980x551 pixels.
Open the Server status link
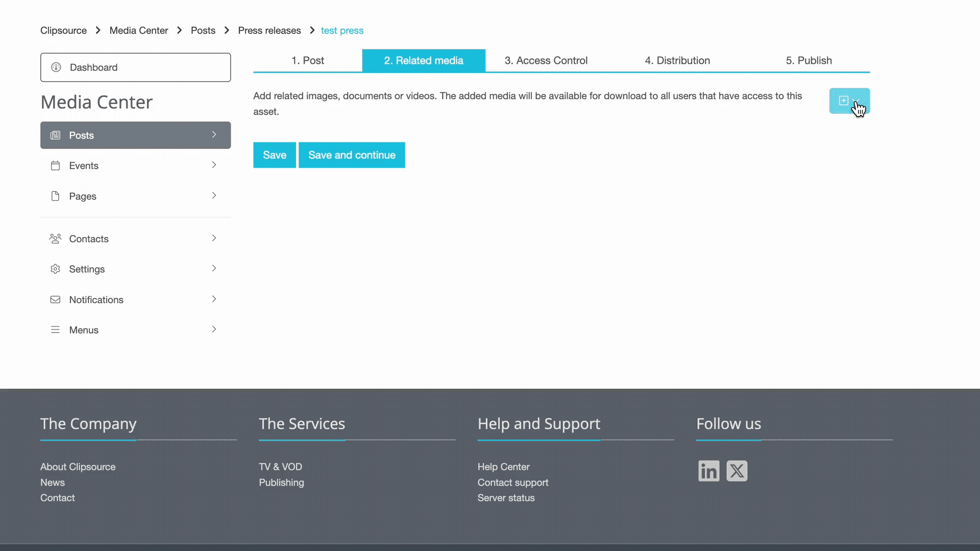(x=506, y=498)
